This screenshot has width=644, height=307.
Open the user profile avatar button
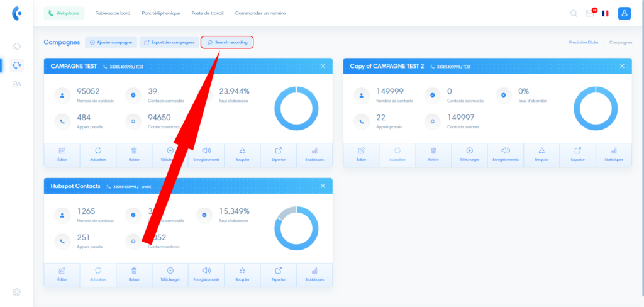click(624, 13)
